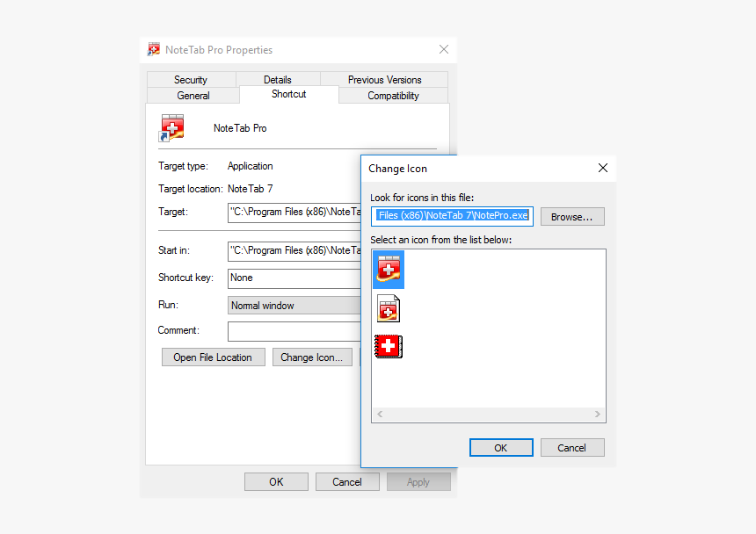Click the 'Select an icon from the list below:' label

click(x=440, y=240)
